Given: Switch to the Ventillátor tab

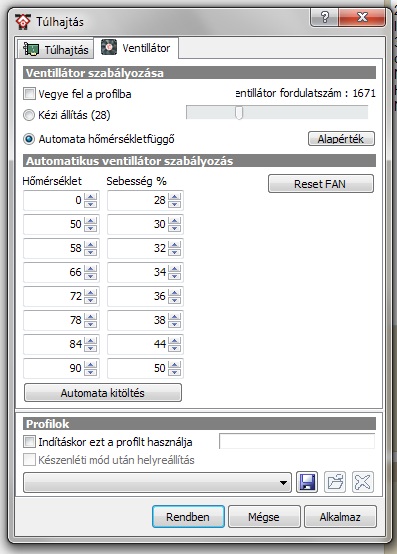Looking at the screenshot, I should (x=136, y=48).
